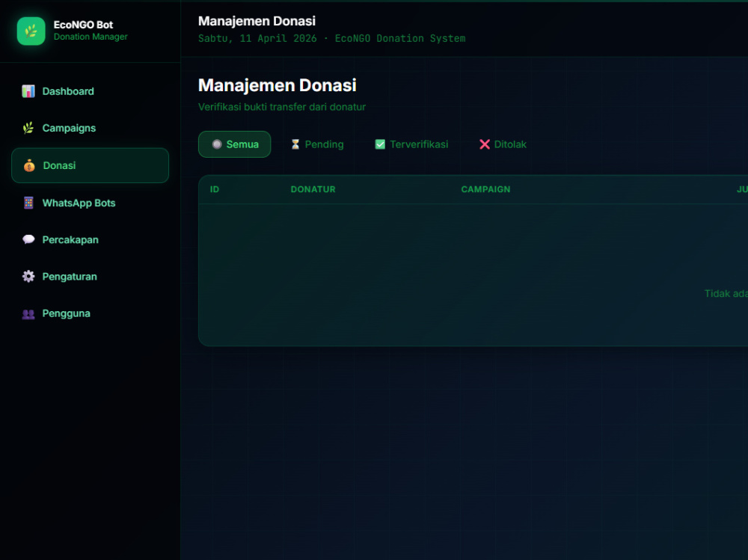Screen dimensions: 748x560
Task: Click the hourglass icon on Pending filter
Action: 295,144
